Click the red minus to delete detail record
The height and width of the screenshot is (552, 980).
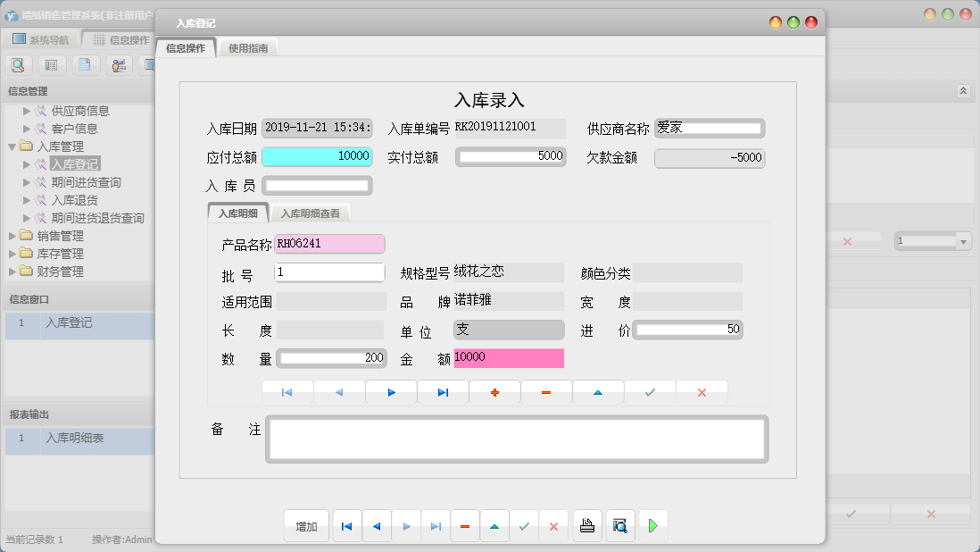click(x=546, y=391)
